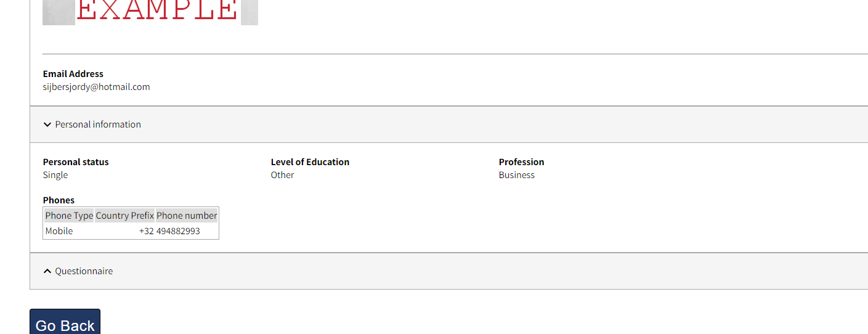This screenshot has height=334, width=868.
Task: Click the red EXAMPLE watermark image
Action: click(157, 11)
